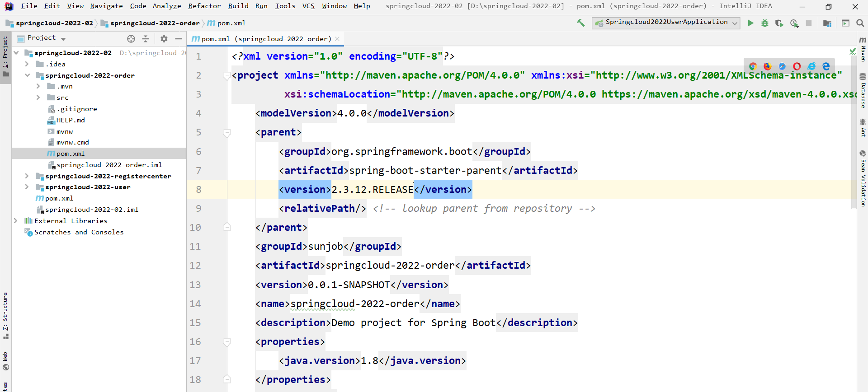Open the Database tool window
Screen dimensions: 868x392
(x=863, y=91)
